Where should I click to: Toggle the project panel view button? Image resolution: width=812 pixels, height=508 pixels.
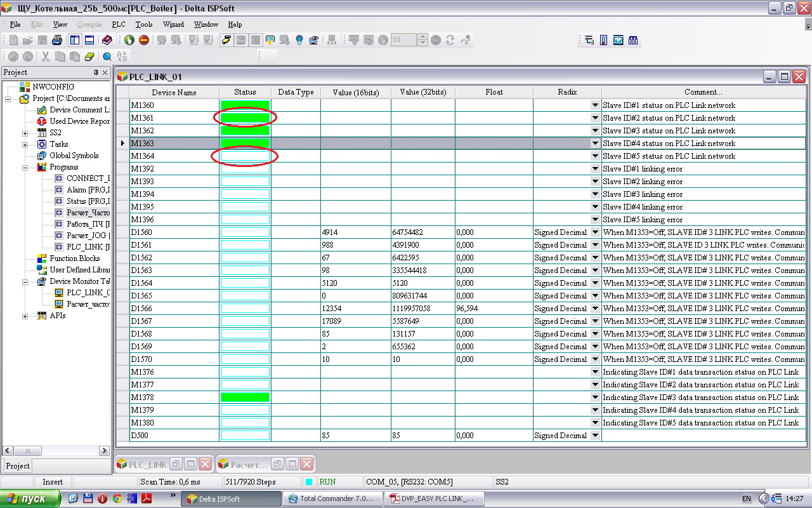75,40
